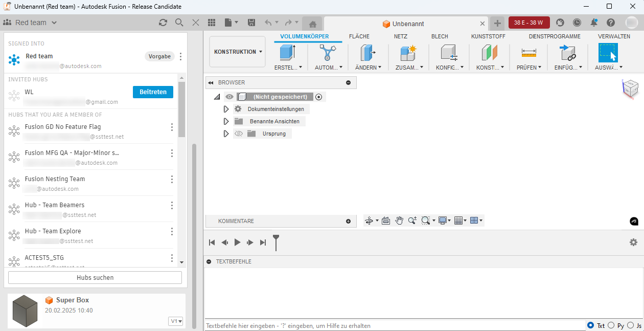Open timeline settings gear

634,242
